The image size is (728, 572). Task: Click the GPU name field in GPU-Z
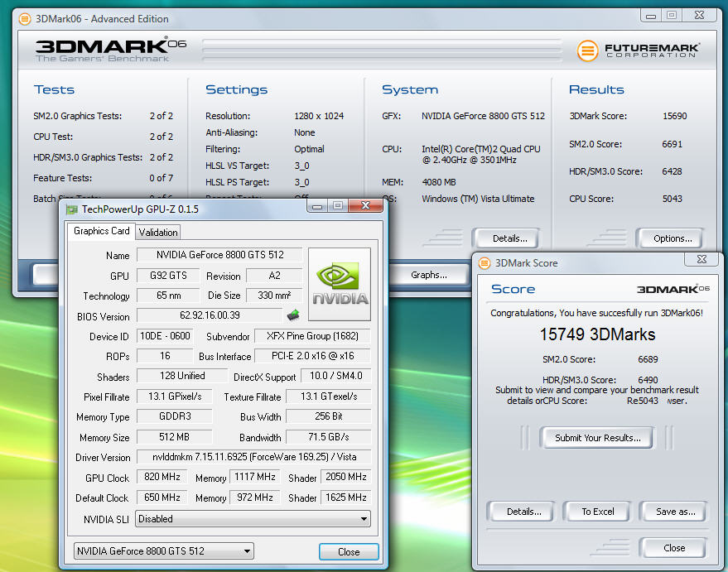tap(220, 255)
